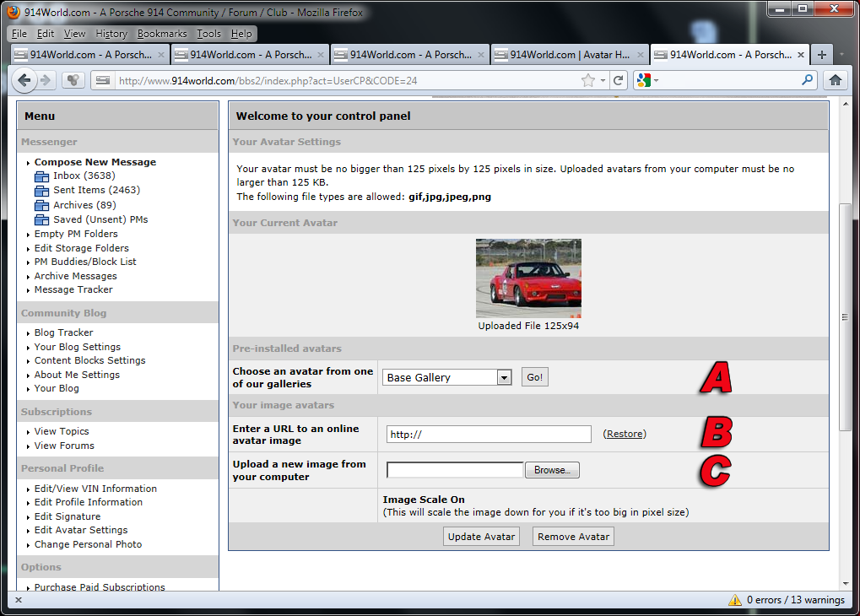Click the warning triangle icon in status bar
Screen dimensions: 860x616
(735, 600)
